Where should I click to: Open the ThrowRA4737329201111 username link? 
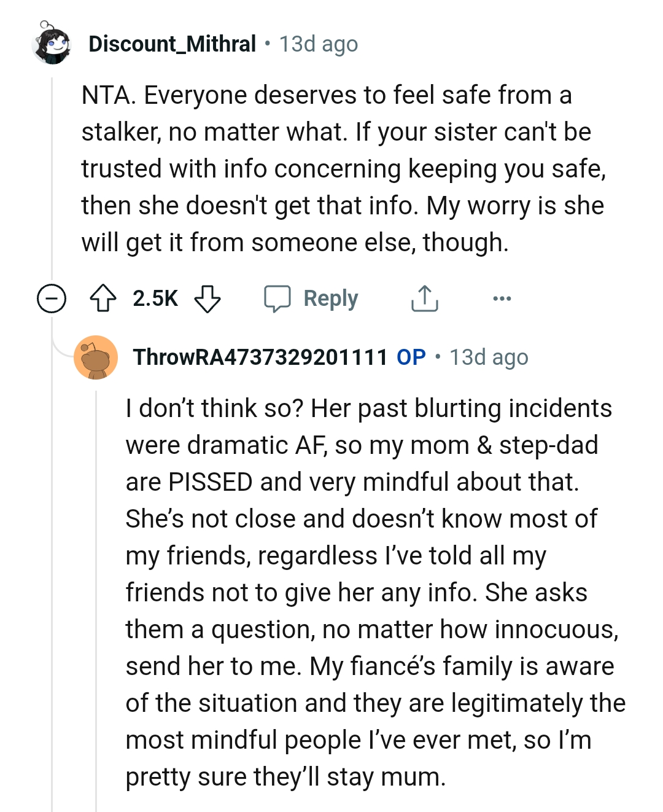tap(260, 357)
